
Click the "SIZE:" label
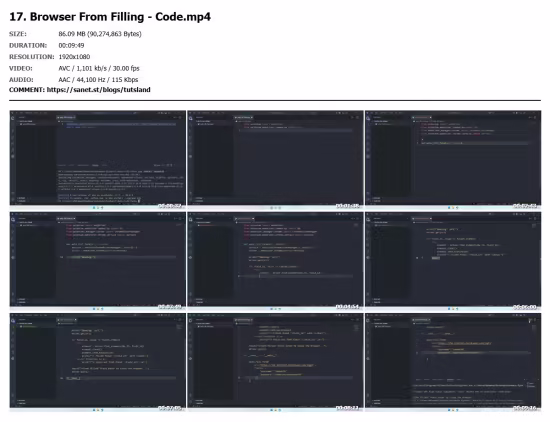(18, 34)
